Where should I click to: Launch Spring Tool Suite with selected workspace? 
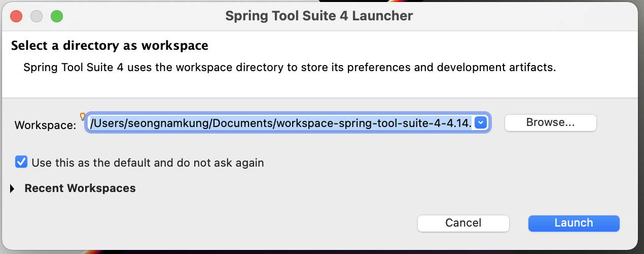coord(574,223)
